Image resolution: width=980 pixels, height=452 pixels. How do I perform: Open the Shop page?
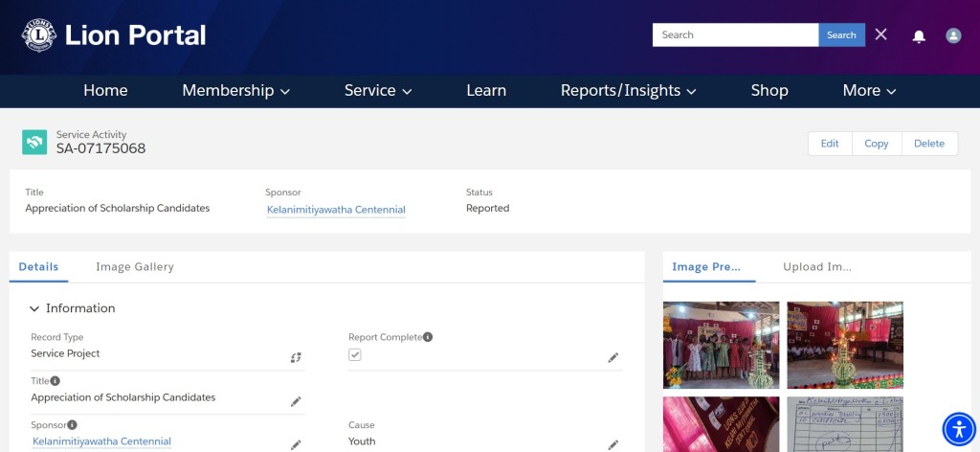(769, 91)
